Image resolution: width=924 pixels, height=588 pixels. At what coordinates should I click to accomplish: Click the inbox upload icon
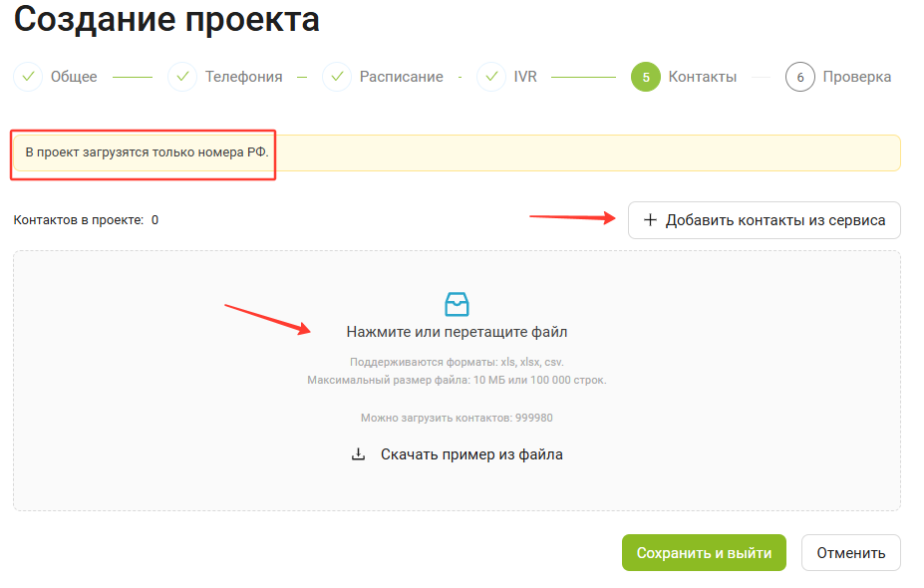[457, 304]
